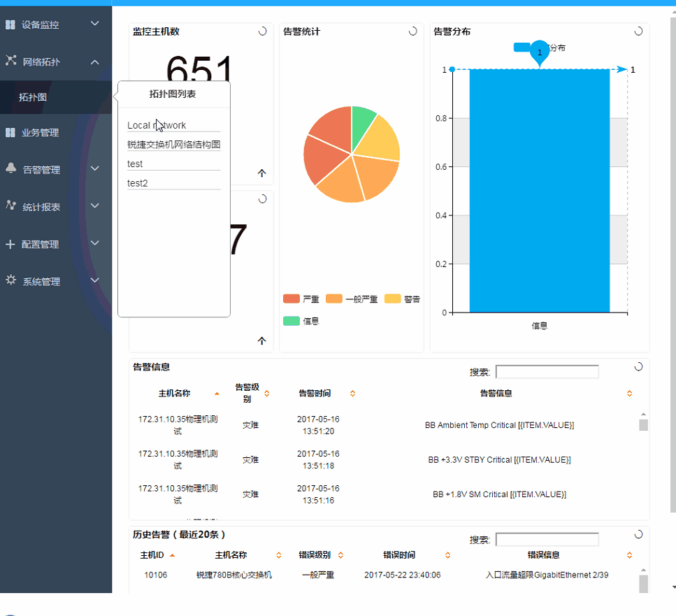This screenshot has width=676, height=616.
Task: Collapse the 网络拓扑 menu chevron
Action: click(95, 62)
